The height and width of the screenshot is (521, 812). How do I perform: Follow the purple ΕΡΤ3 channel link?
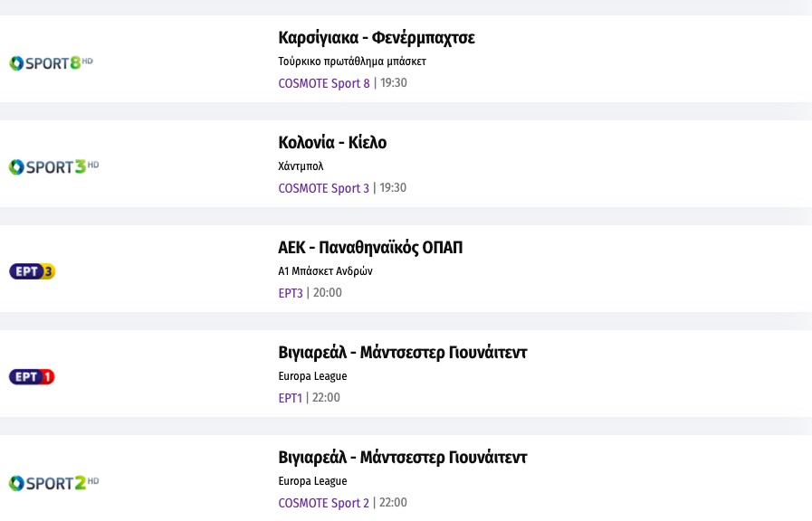(x=291, y=293)
